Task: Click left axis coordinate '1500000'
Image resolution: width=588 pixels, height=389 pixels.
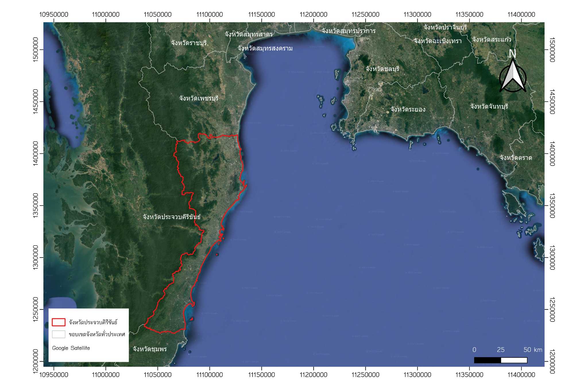Action: [x=35, y=50]
